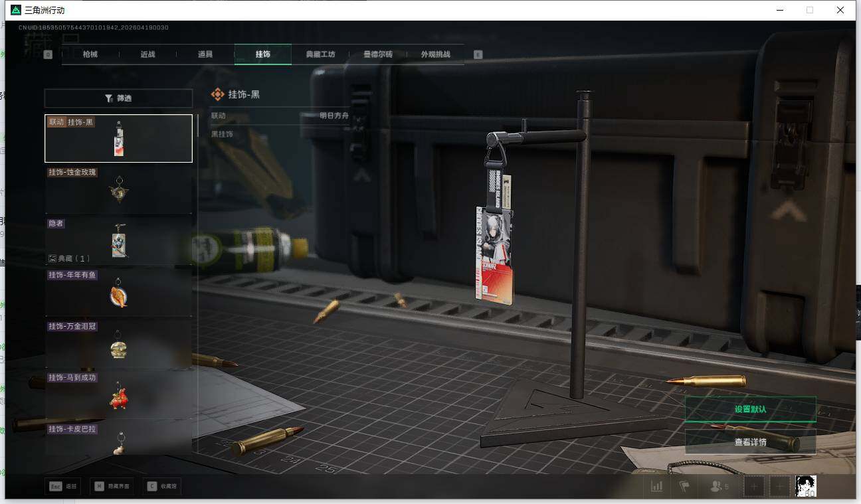Switch to the 典藏工坊 tab
This screenshot has height=504, width=861.
(320, 54)
